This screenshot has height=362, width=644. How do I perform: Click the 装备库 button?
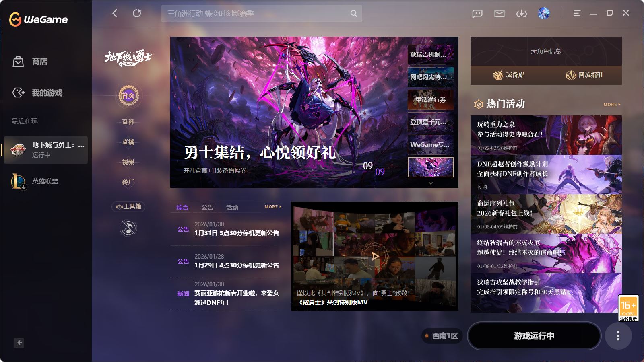coord(508,75)
